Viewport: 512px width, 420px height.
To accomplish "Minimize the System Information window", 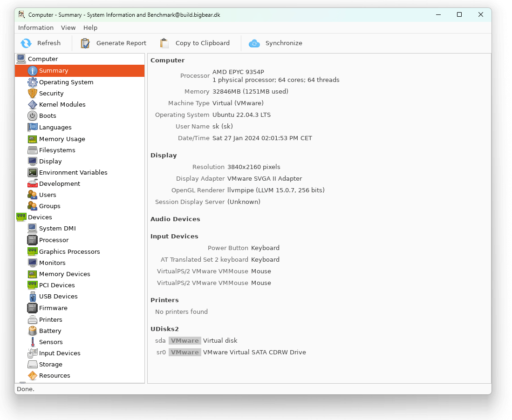I will click(x=438, y=15).
